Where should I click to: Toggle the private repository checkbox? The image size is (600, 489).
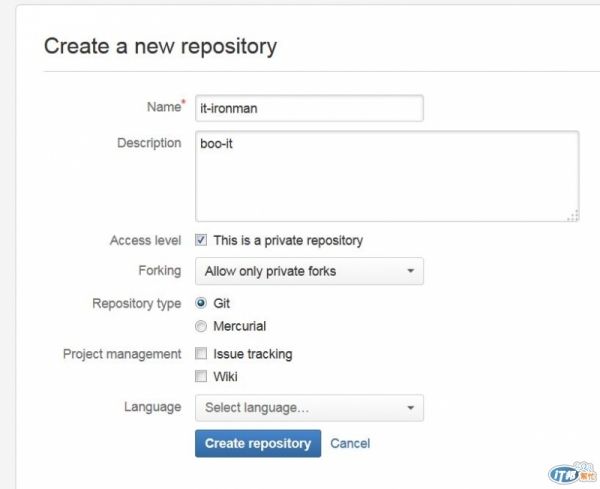[x=201, y=240]
